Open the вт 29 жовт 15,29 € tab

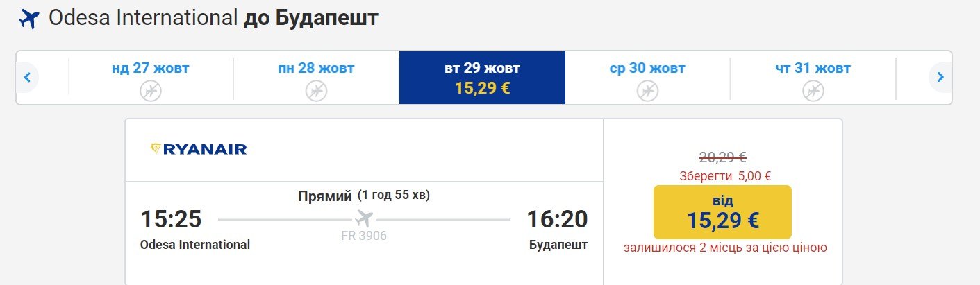[x=482, y=78]
